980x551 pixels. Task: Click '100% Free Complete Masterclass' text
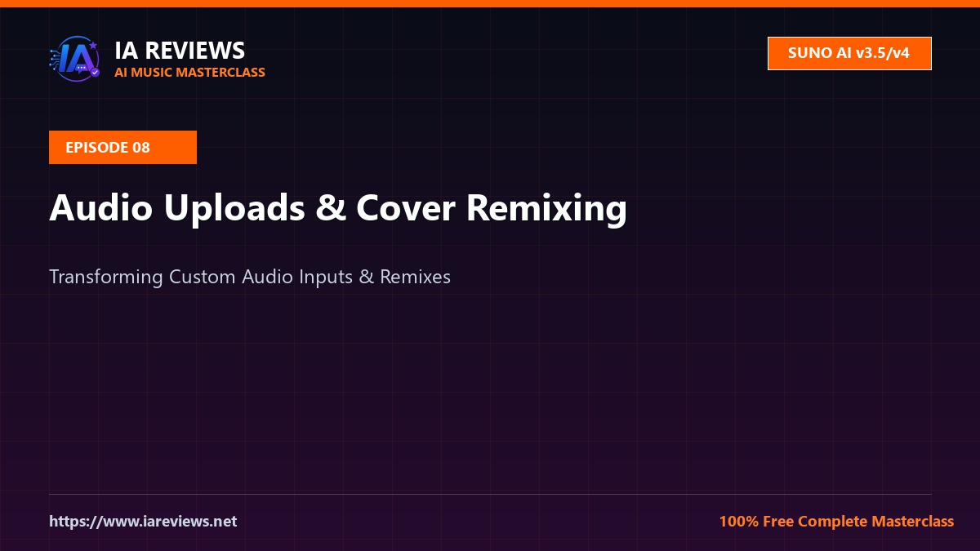tap(836, 521)
